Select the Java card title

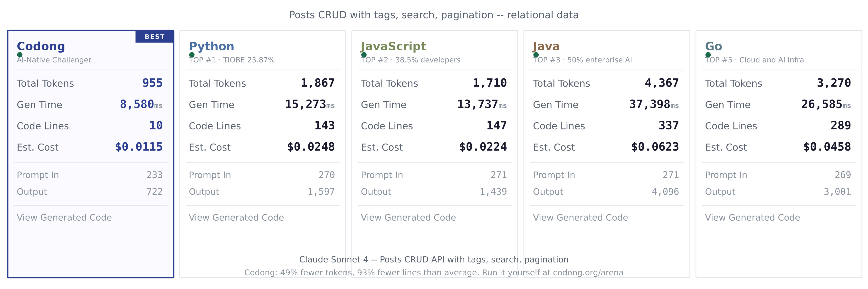[x=546, y=46]
